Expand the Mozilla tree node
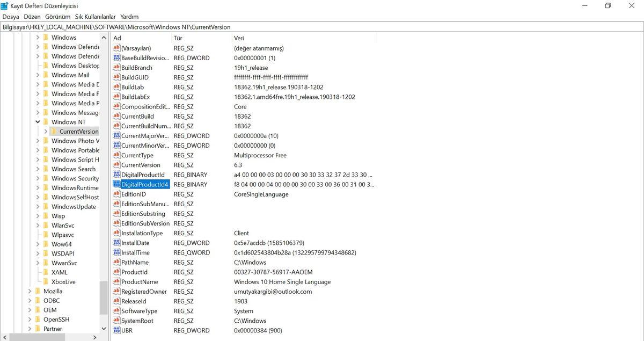The width and height of the screenshot is (644, 341). [x=30, y=291]
